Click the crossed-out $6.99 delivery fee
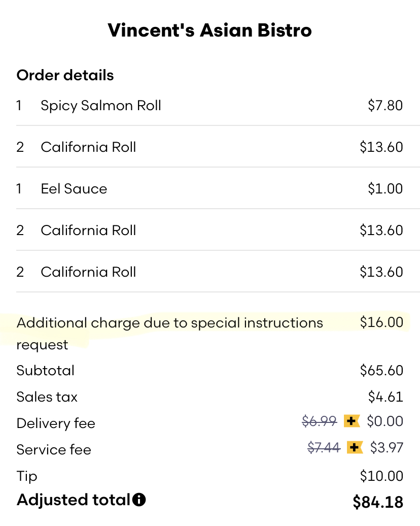Screen dimensions: 420x526 coord(319,421)
